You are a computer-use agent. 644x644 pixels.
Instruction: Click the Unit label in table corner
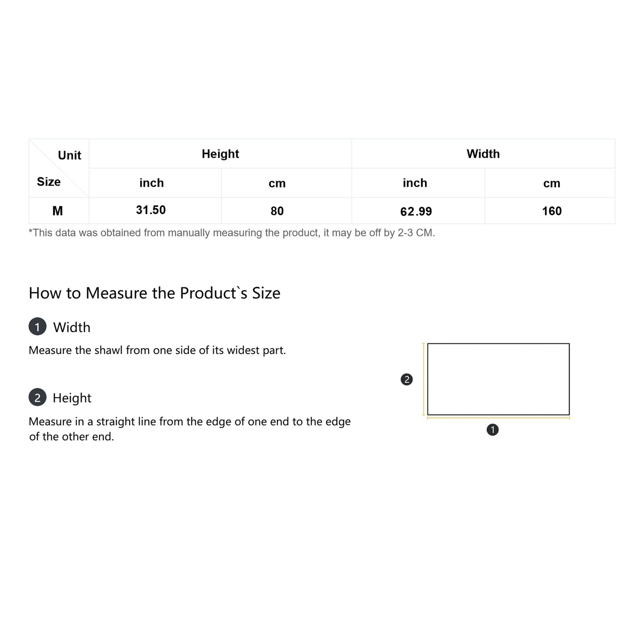click(x=70, y=155)
